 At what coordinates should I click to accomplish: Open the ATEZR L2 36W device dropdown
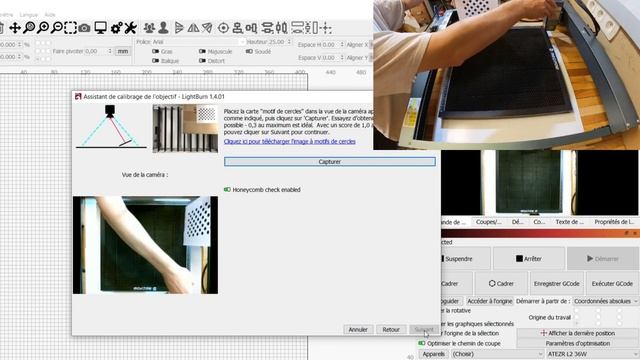[x=593, y=354]
